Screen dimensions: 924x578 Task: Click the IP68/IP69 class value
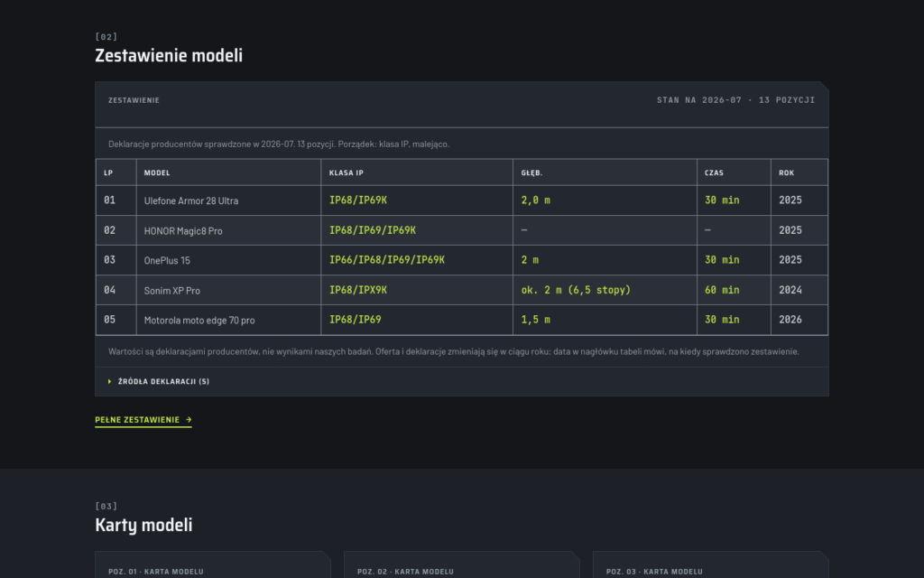355,320
